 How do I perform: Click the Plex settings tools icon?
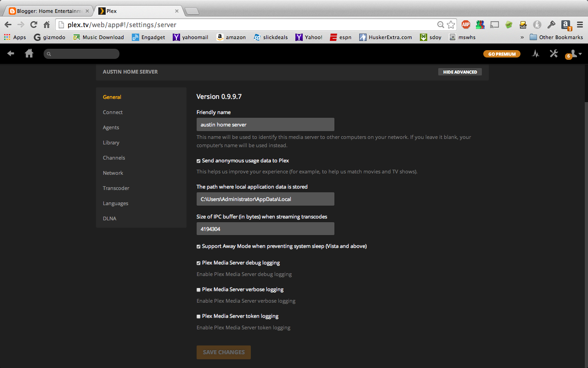tap(554, 53)
